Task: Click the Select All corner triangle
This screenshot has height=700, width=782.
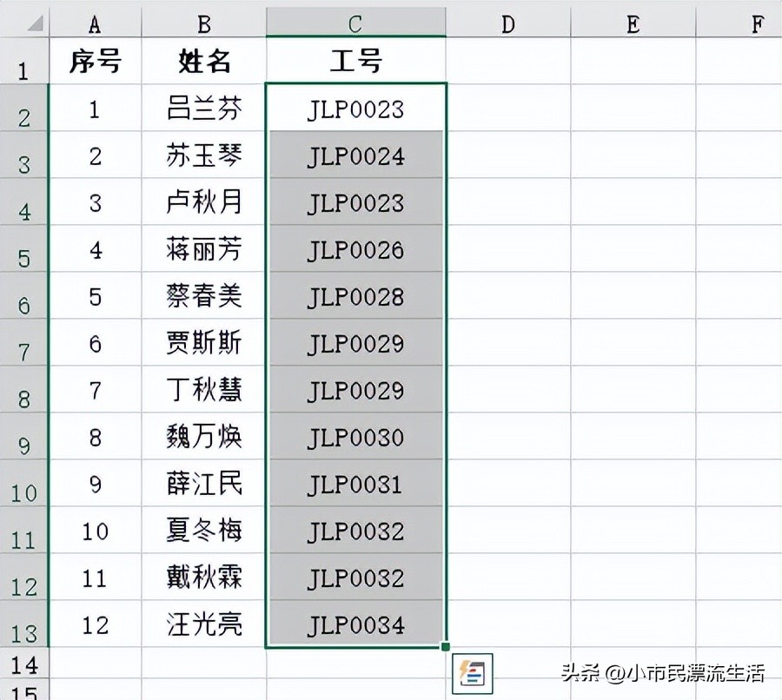Action: point(36,23)
